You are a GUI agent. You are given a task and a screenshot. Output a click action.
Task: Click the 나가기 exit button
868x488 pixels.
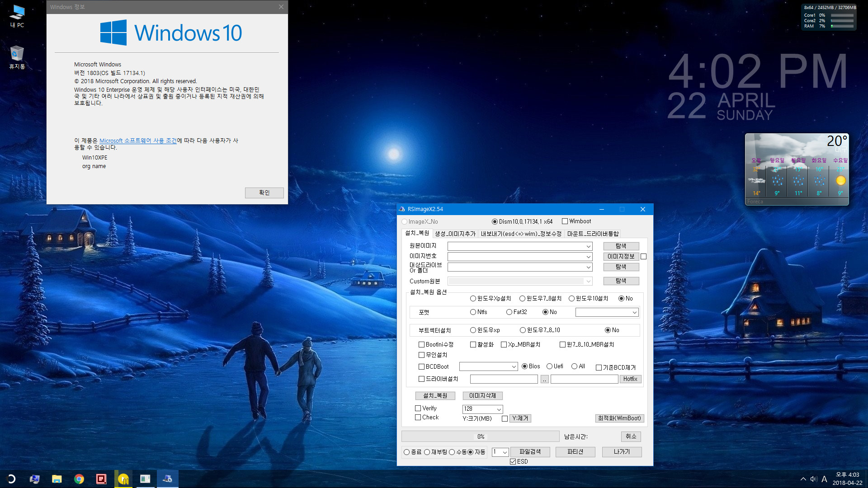tap(622, 452)
